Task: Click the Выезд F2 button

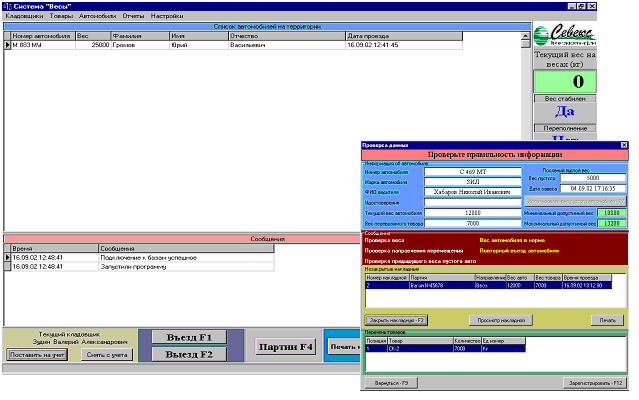Action: click(x=189, y=354)
